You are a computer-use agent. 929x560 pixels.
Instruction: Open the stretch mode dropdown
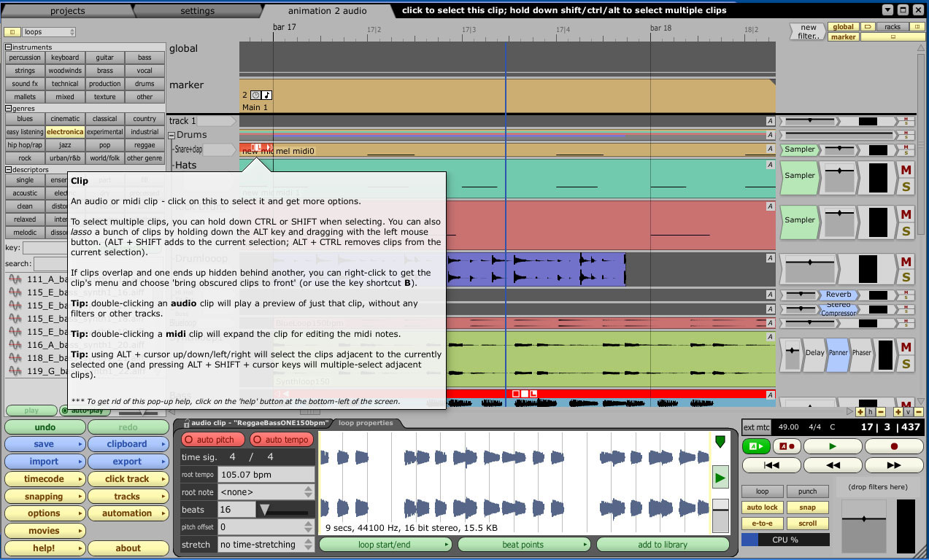coord(266,545)
